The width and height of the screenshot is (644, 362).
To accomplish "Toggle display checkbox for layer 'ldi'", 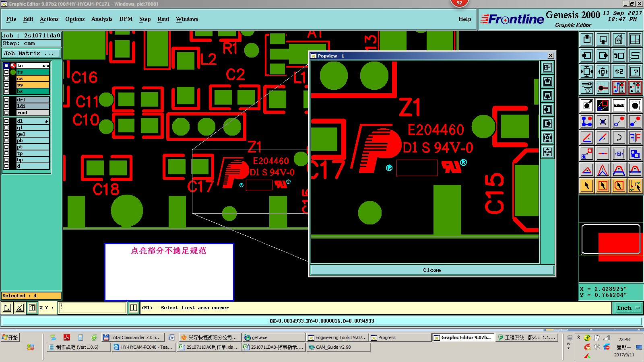I will coord(6,106).
